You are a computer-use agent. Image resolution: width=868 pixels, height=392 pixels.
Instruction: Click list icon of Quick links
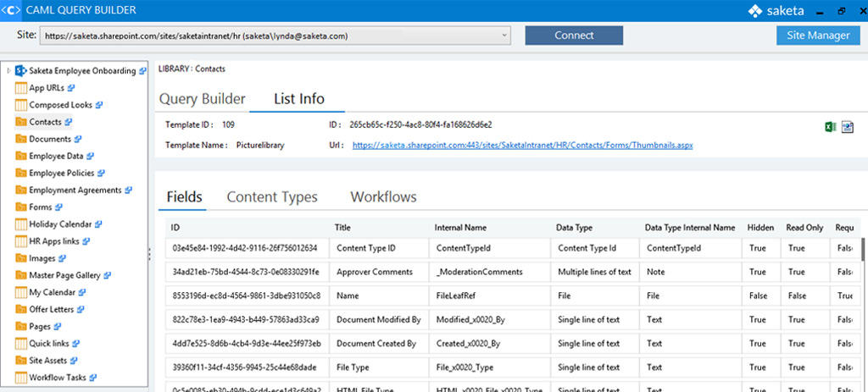coord(21,344)
